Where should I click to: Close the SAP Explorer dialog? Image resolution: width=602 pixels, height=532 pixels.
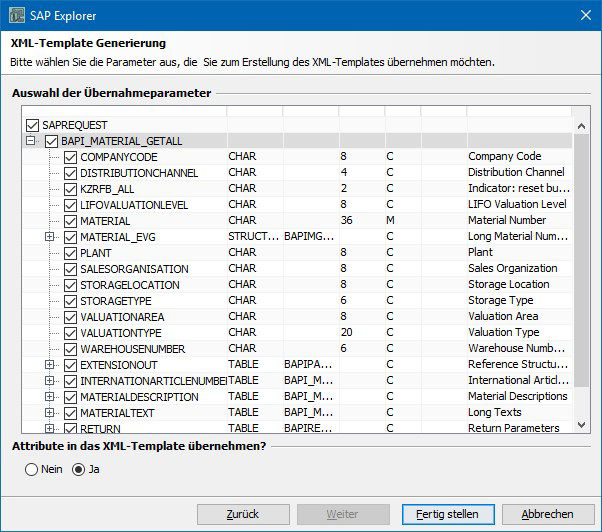click(585, 15)
